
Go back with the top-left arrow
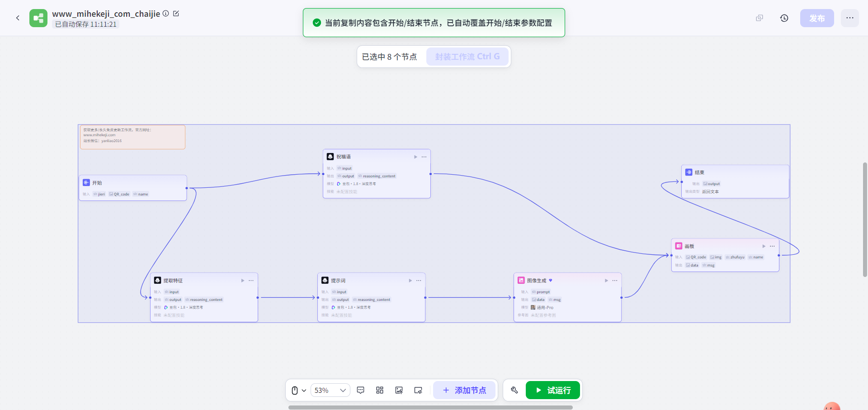coord(18,18)
